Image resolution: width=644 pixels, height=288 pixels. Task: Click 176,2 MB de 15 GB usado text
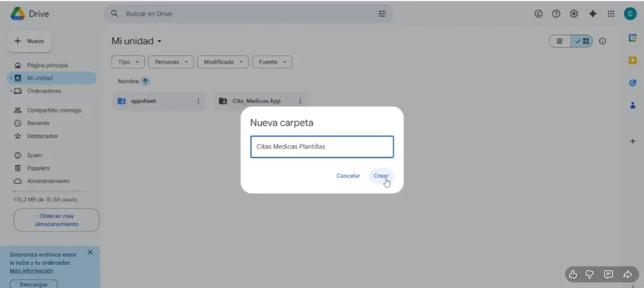click(x=45, y=200)
